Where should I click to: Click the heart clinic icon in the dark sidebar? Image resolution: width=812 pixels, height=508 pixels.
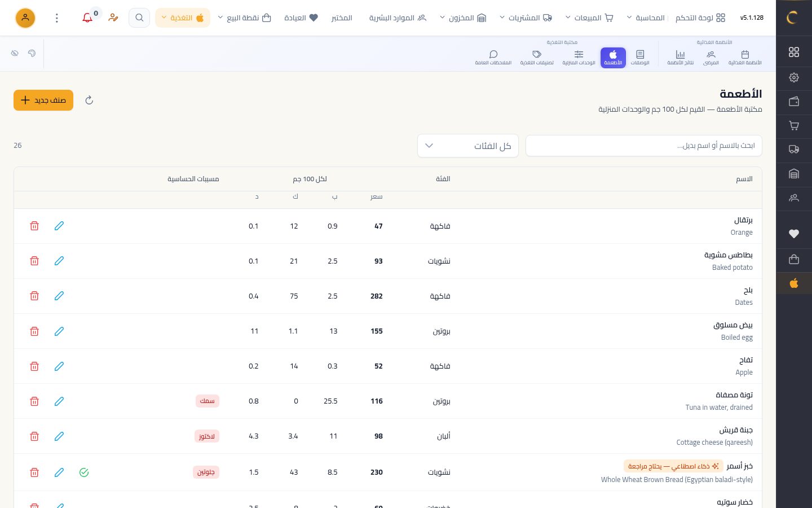[794, 234]
